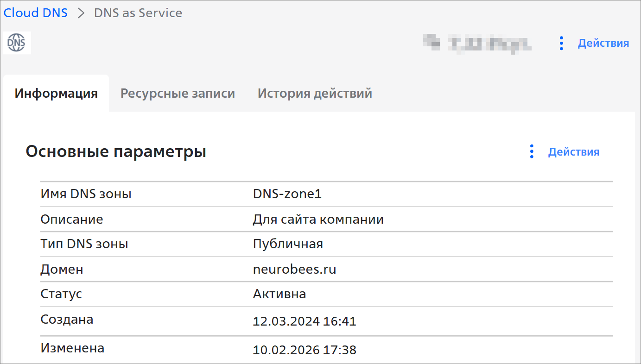Click the DNS globe logo icon

[17, 43]
